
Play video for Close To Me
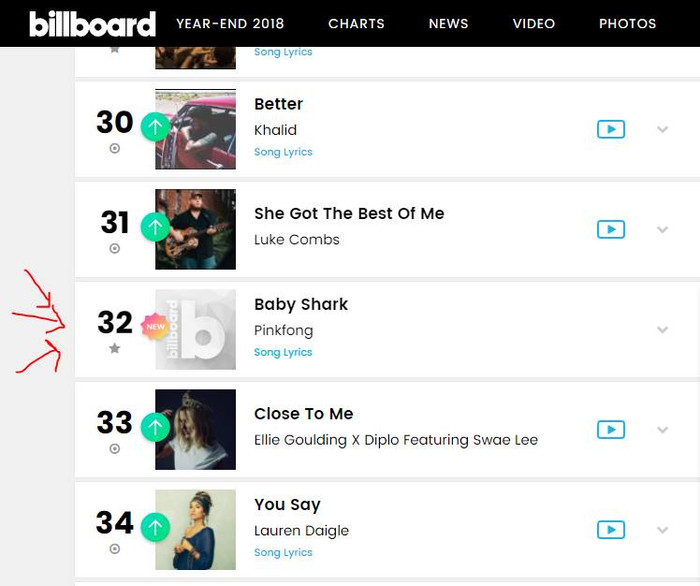pos(611,430)
